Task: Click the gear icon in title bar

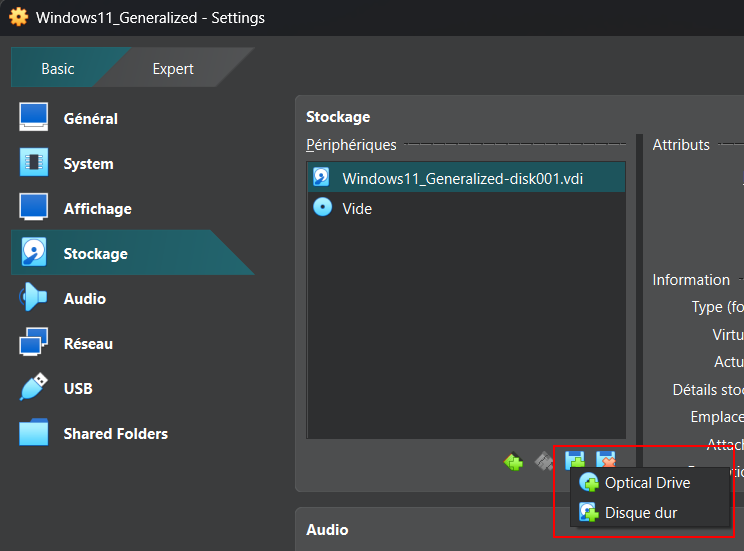Action: pyautogui.click(x=19, y=17)
